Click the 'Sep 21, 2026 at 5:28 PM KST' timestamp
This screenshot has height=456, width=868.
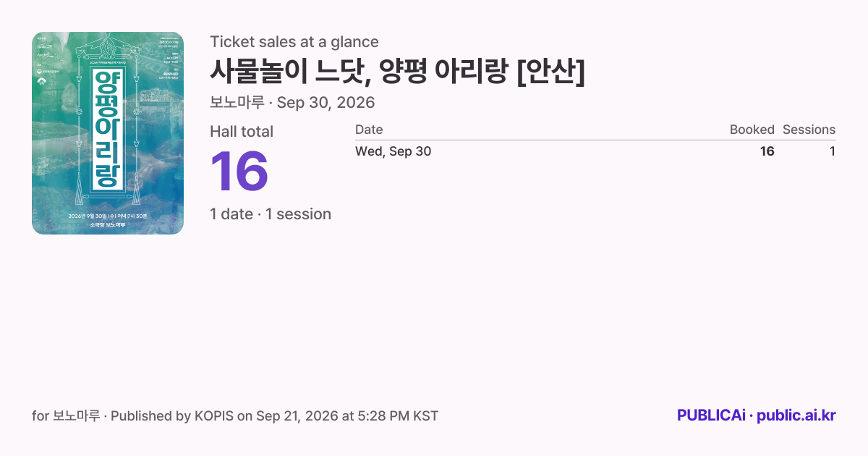click(x=347, y=415)
